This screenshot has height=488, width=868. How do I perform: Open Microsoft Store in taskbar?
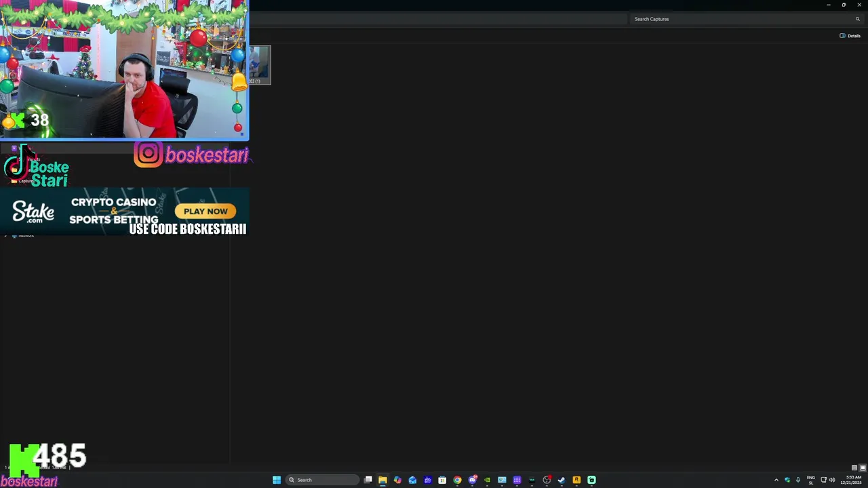click(442, 480)
